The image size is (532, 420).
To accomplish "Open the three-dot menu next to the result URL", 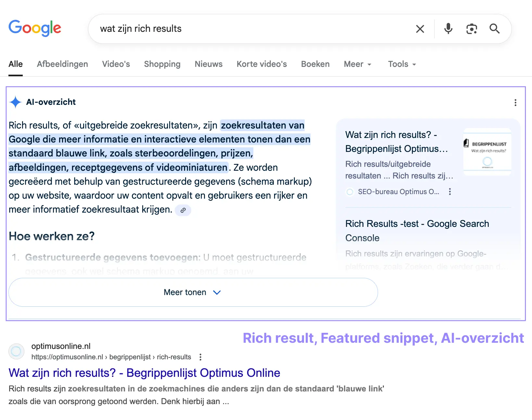I will (200, 357).
